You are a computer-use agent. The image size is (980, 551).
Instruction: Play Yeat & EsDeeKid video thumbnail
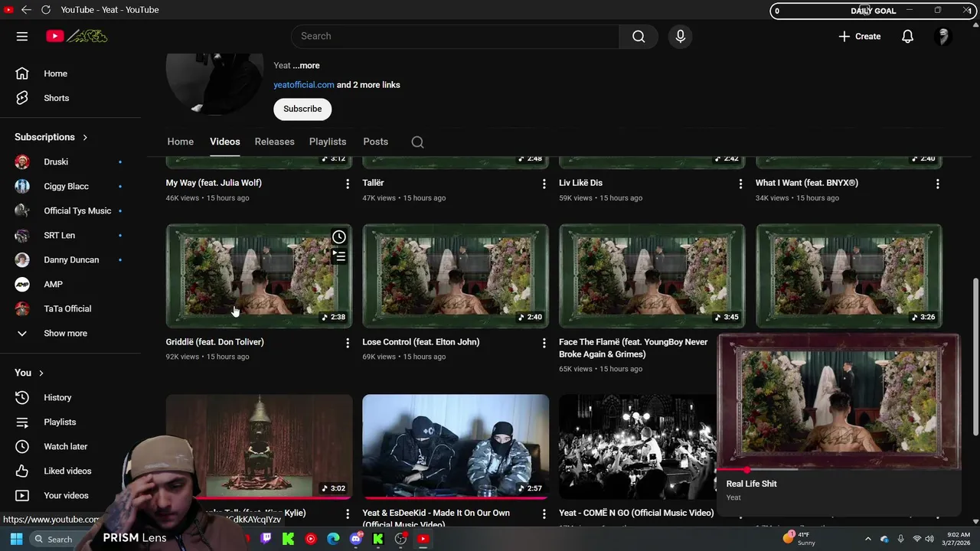coord(456,447)
